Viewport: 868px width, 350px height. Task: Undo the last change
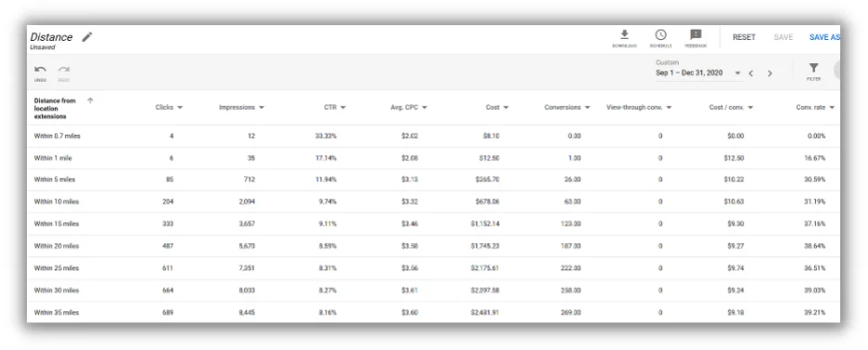[x=41, y=73]
